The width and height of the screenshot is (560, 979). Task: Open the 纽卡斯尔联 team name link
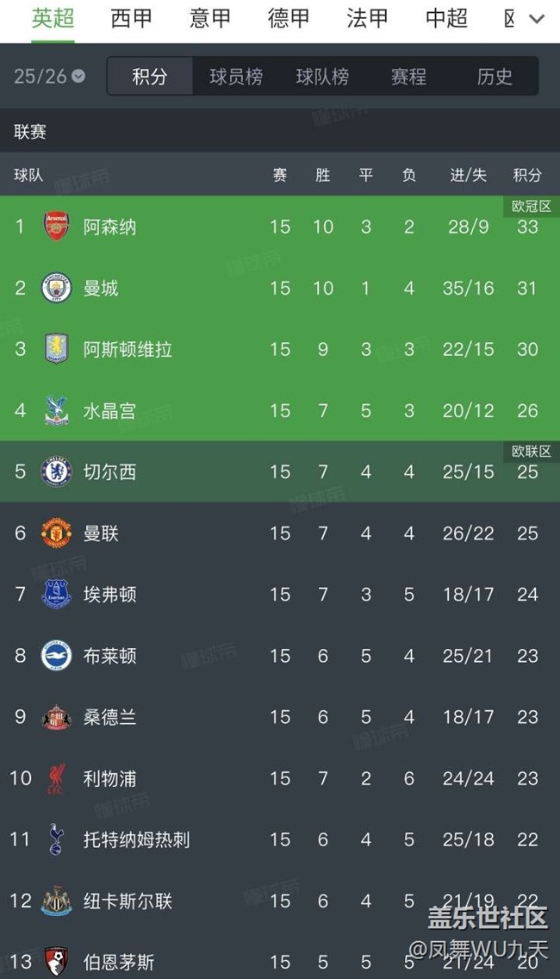pos(128,901)
